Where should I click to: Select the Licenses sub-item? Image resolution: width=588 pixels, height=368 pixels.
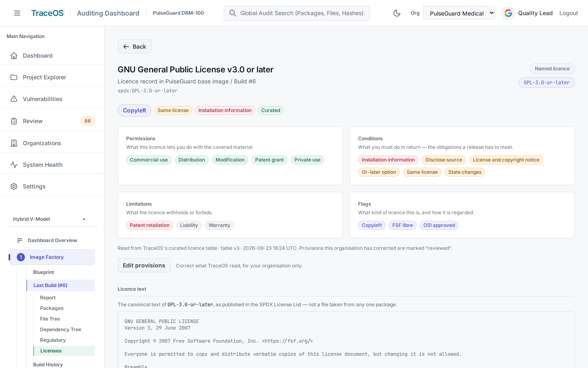[x=64, y=351]
